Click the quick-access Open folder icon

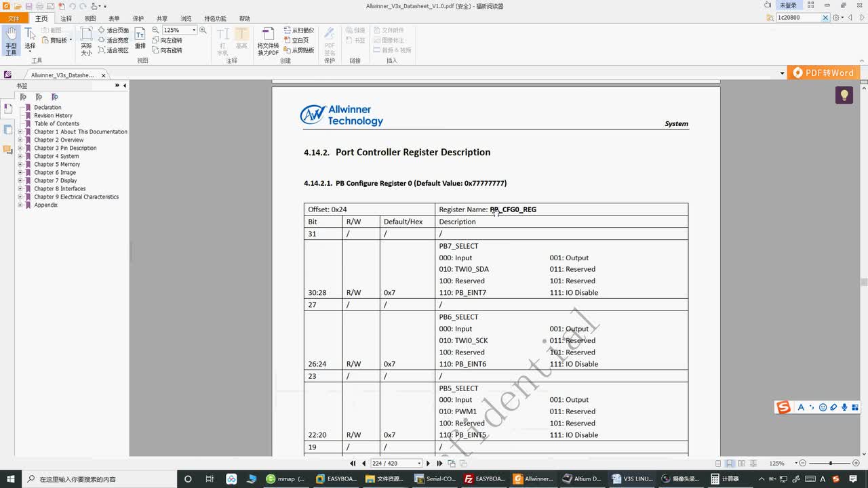coord(18,5)
